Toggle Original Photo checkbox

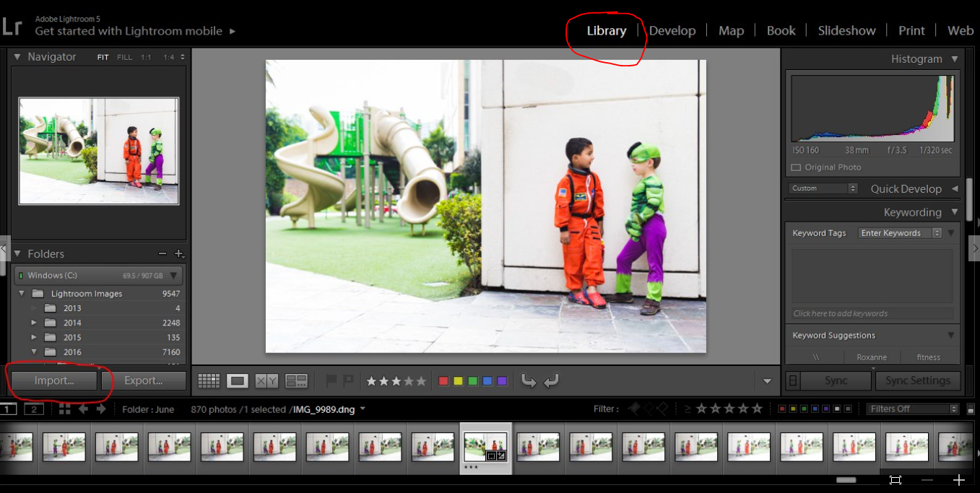pos(796,167)
